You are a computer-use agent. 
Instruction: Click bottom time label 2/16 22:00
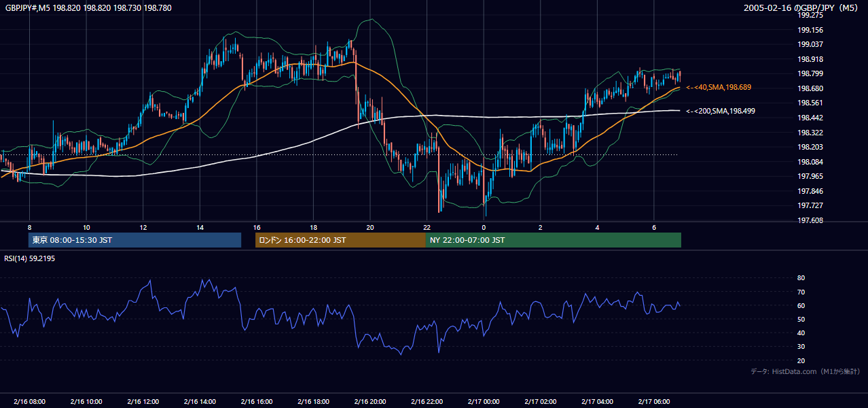point(427,402)
